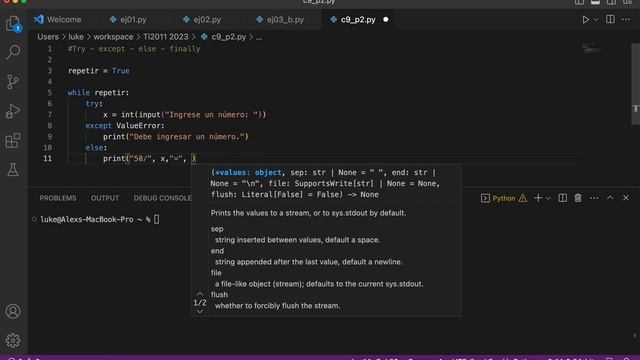Click the editor vertical scrollbar
Screen dimensions: 640x360
[636, 84]
